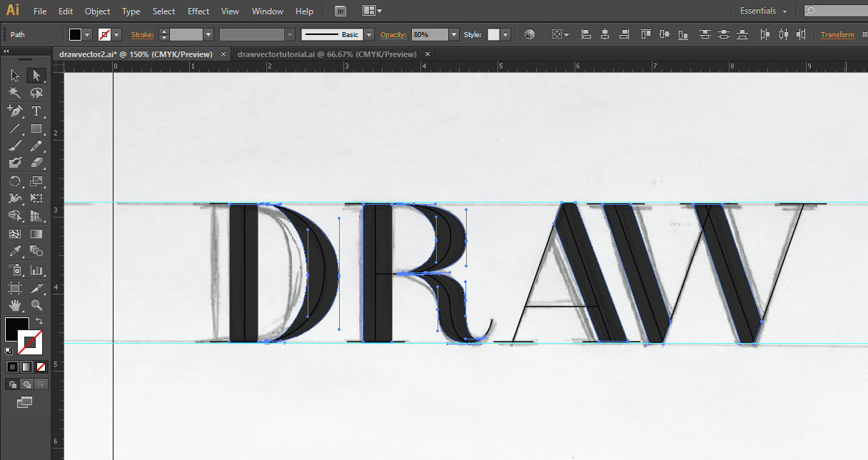
Task: Click the Horizontal Align Center icon
Action: tap(605, 34)
